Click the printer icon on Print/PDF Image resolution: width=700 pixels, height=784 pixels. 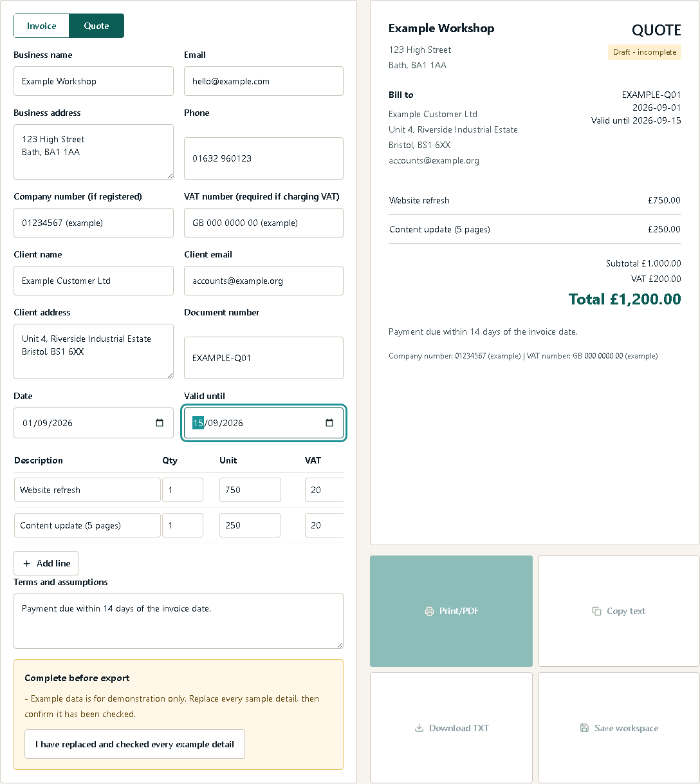coord(429,611)
